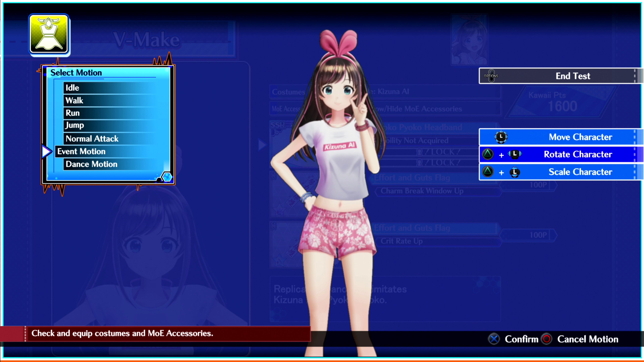The height and width of the screenshot is (362, 644).
Task: Select the Dance Motion option
Action: (91, 164)
